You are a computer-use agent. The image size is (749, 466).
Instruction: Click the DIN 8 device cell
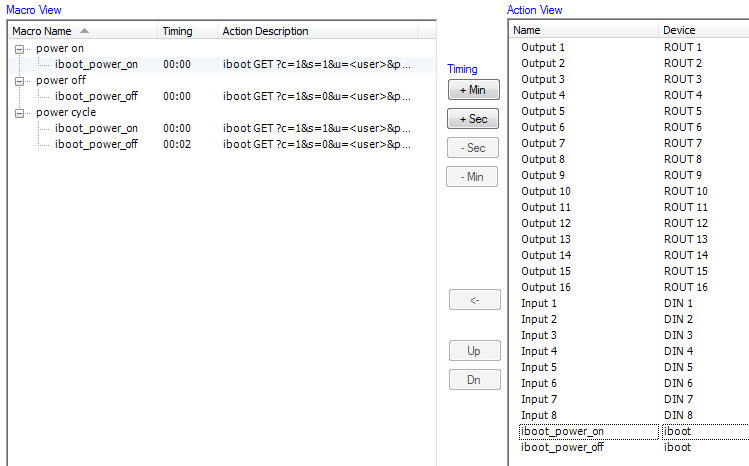(x=678, y=415)
